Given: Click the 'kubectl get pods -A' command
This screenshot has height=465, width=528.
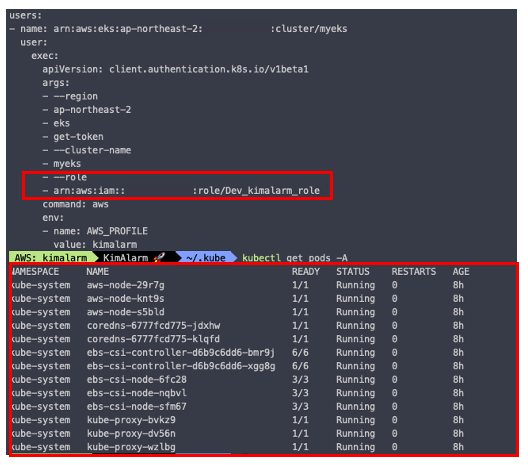Looking at the screenshot, I should [x=295, y=258].
